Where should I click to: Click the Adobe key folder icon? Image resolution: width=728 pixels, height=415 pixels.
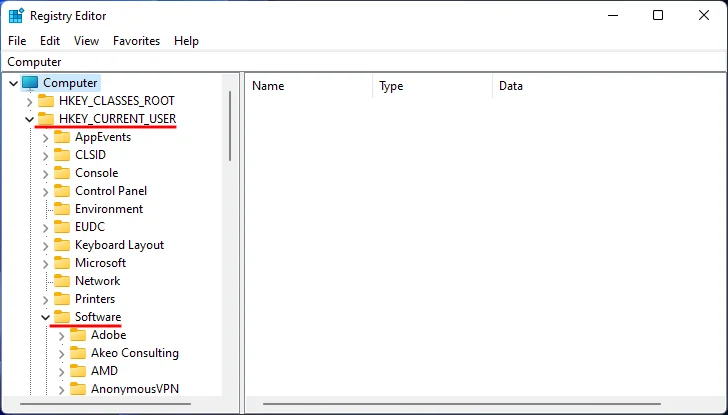point(78,335)
